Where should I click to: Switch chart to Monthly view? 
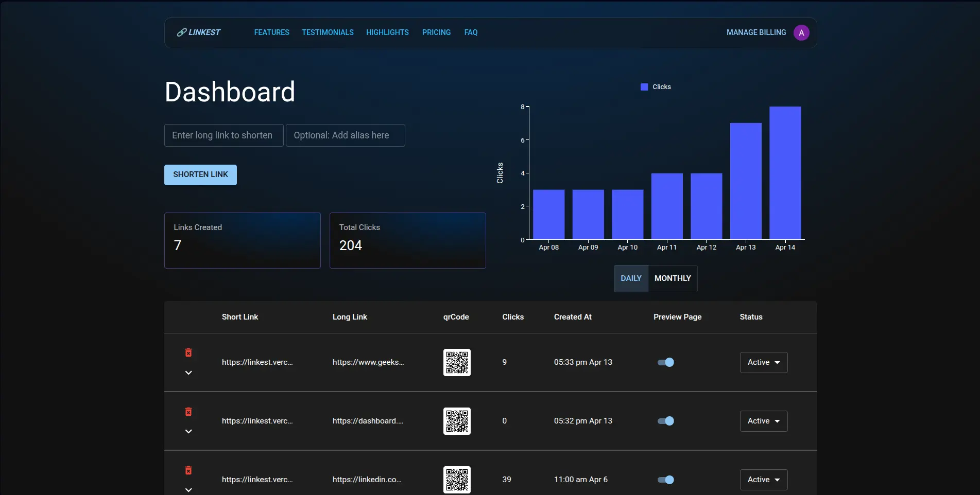[672, 278]
